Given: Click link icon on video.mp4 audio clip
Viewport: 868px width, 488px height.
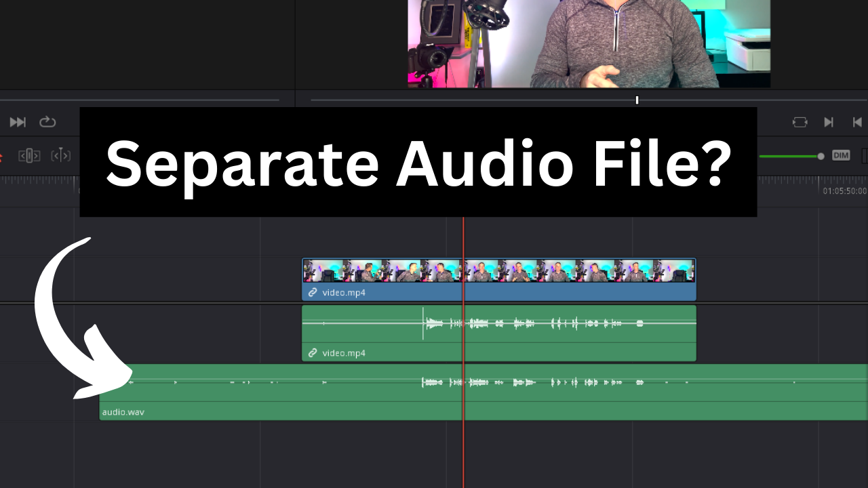Looking at the screenshot, I should tap(313, 353).
